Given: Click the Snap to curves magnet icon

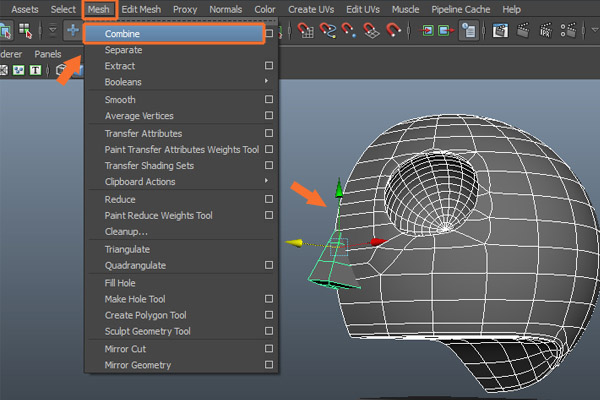Looking at the screenshot, I should pyautogui.click(x=328, y=31).
